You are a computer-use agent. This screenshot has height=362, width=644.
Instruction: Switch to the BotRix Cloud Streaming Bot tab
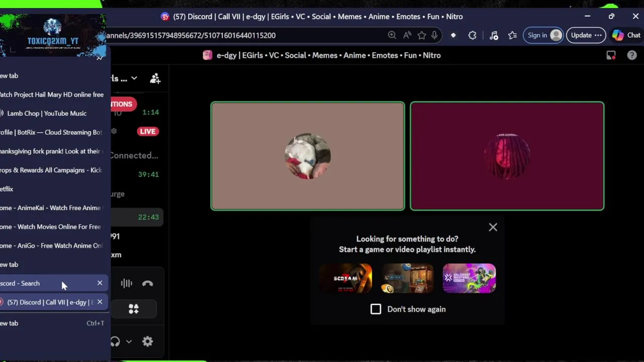[52, 132]
